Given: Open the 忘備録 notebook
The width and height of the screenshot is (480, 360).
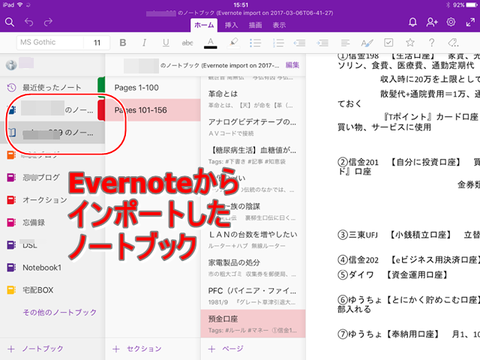Looking at the screenshot, I should pos(52,222).
